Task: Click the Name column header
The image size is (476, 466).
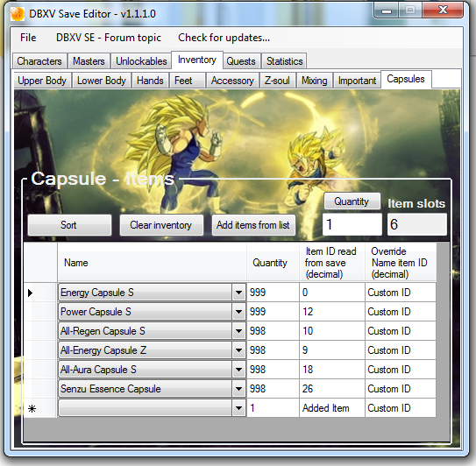Action: click(x=152, y=263)
